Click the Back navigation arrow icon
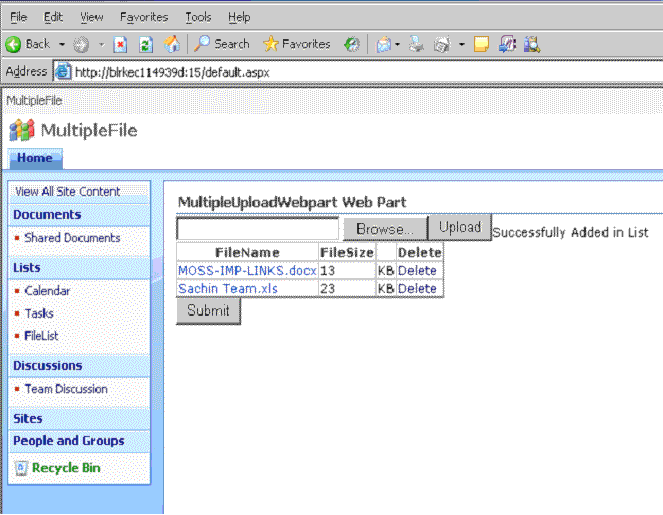Image resolution: width=663 pixels, height=515 pixels. 13,44
